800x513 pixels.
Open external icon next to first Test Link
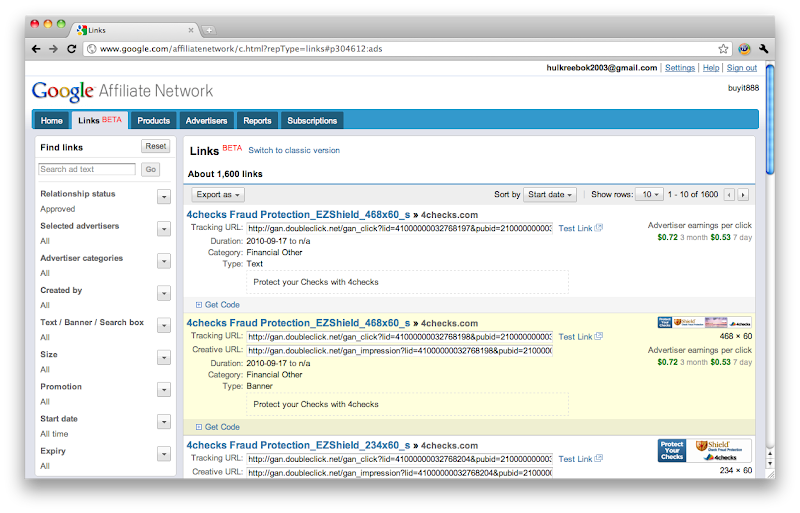coord(599,228)
